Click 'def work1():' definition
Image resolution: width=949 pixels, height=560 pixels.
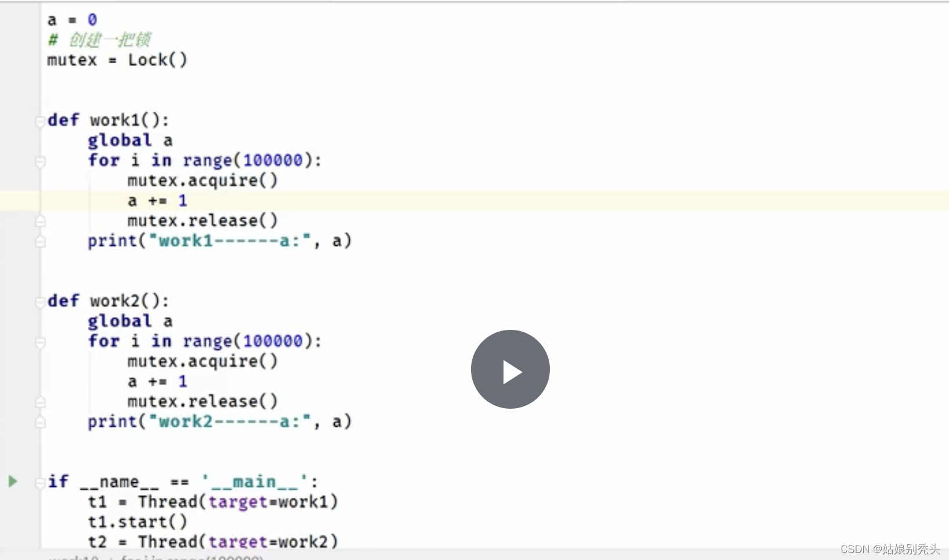108,121
